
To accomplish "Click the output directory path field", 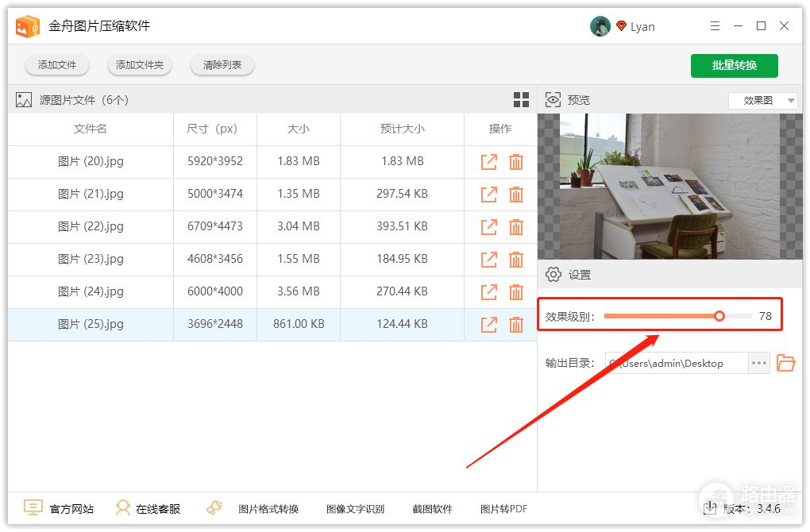I will (x=675, y=363).
